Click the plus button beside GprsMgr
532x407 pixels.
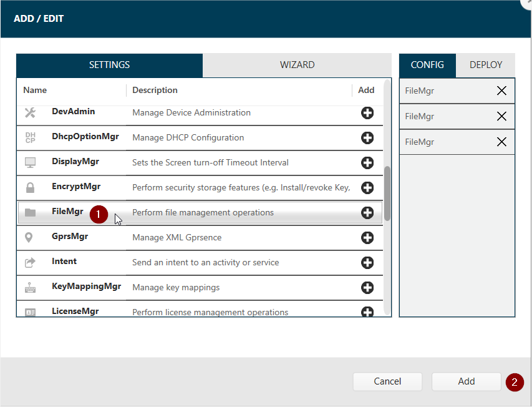(367, 237)
